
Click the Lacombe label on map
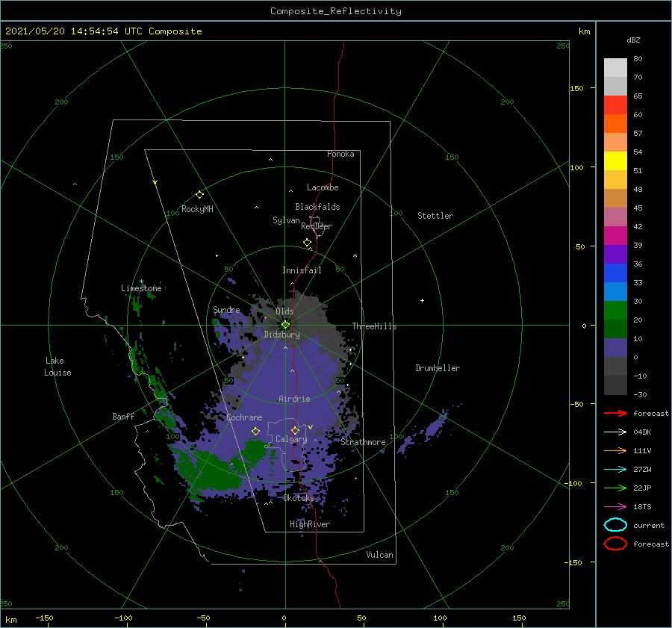pos(323,187)
